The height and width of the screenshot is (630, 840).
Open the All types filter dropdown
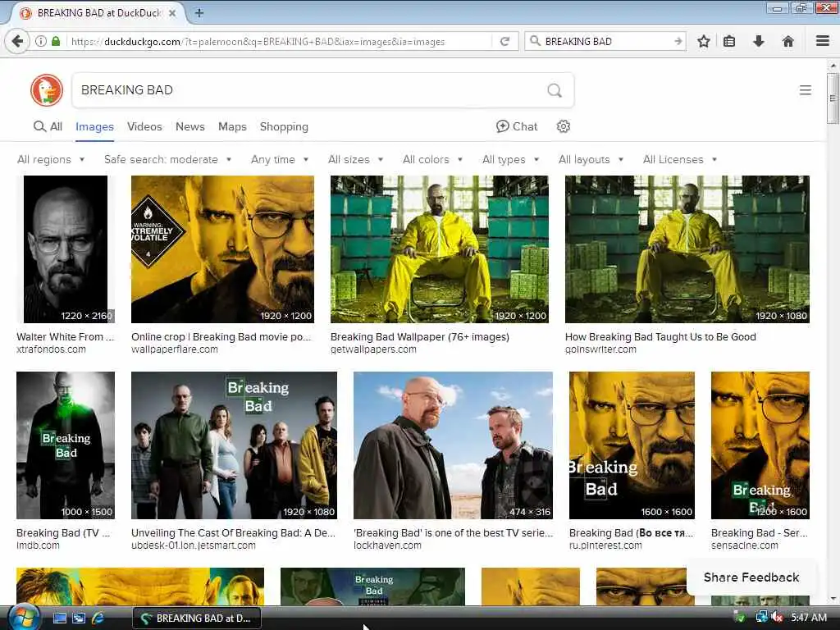point(510,160)
